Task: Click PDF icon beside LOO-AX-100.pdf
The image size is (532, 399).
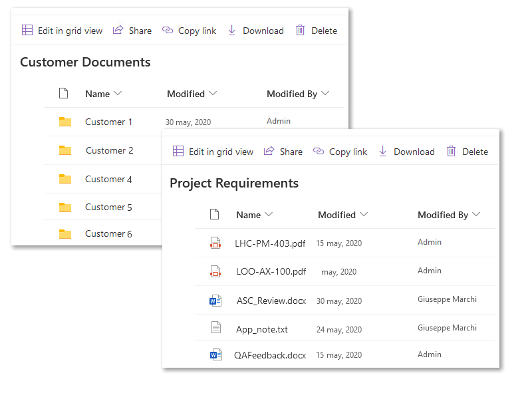Action: (x=215, y=271)
